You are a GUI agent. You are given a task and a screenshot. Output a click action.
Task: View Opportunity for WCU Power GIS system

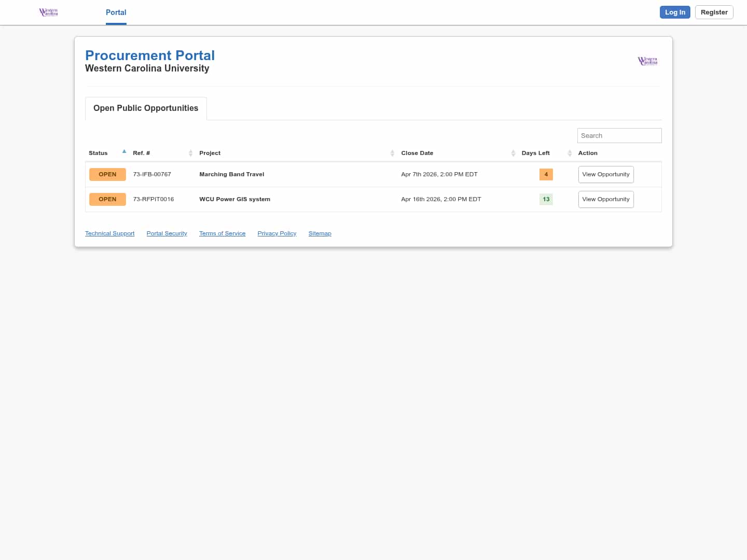click(605, 199)
